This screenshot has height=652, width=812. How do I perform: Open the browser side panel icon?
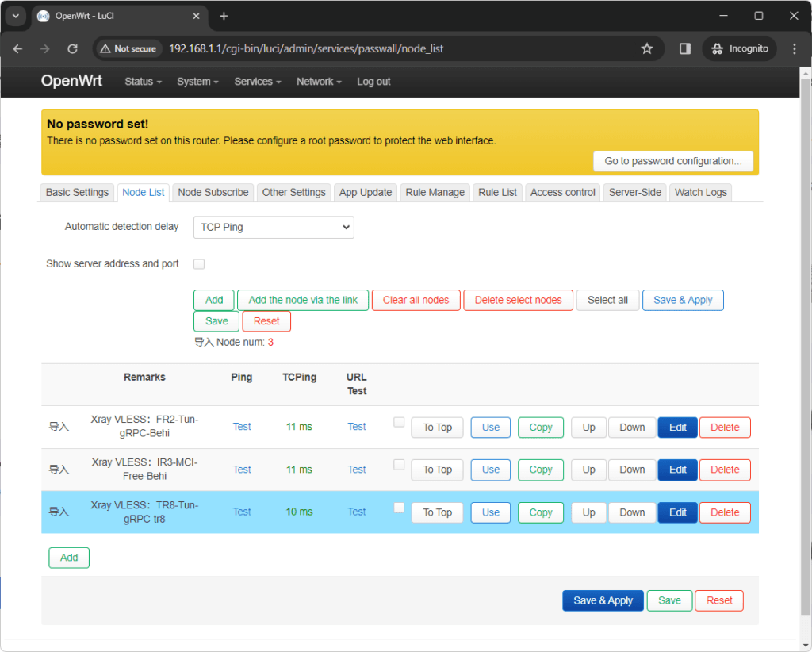[684, 48]
